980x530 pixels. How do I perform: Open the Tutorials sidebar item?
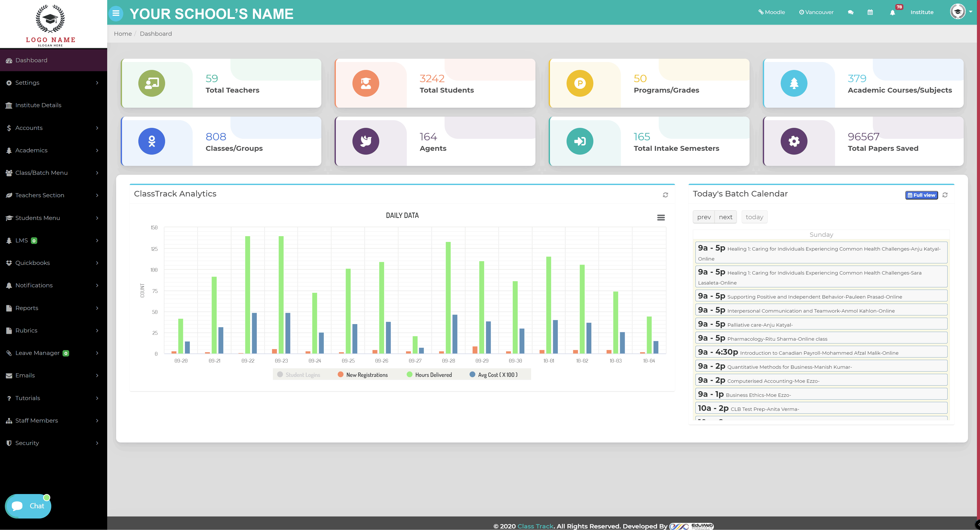53,398
